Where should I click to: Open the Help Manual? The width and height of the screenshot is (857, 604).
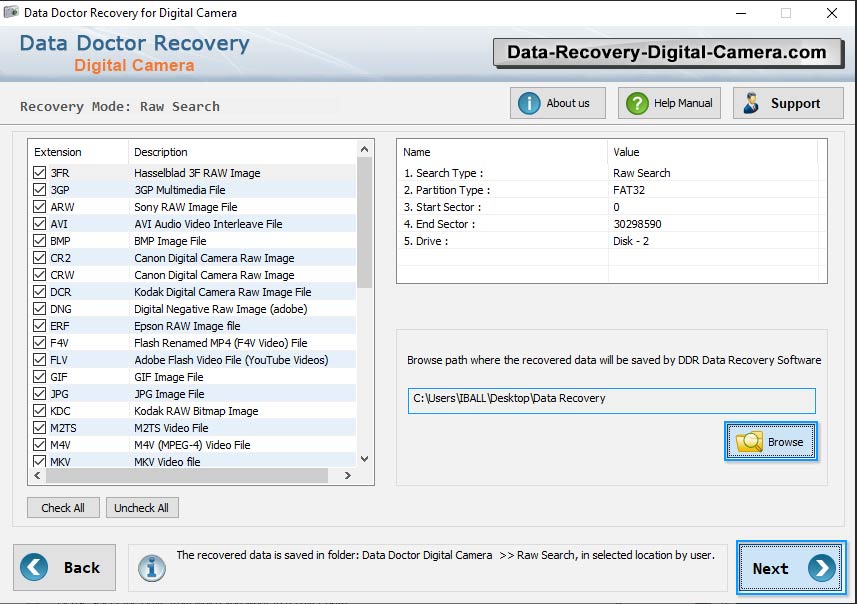[x=669, y=103]
